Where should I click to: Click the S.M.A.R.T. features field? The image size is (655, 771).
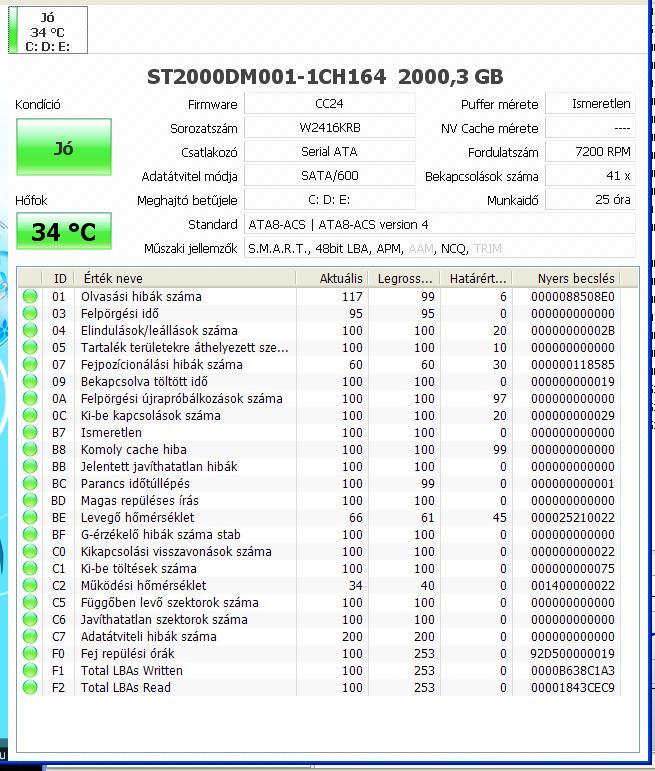click(x=440, y=248)
